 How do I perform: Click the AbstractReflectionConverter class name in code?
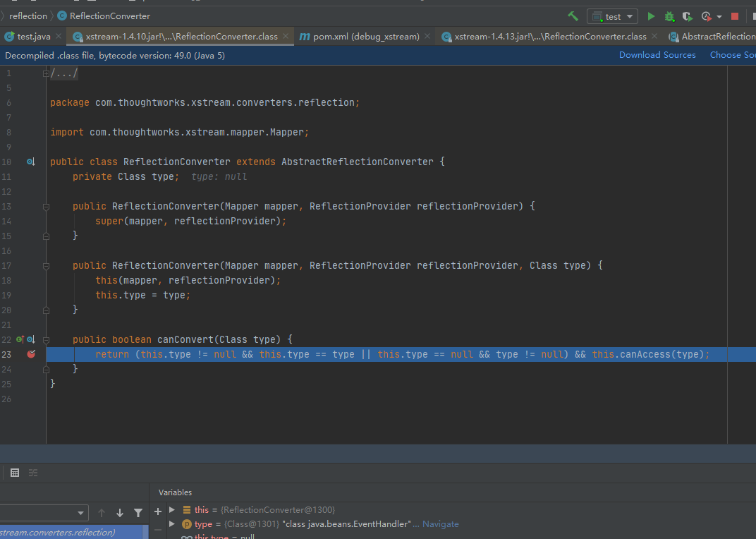(x=358, y=162)
